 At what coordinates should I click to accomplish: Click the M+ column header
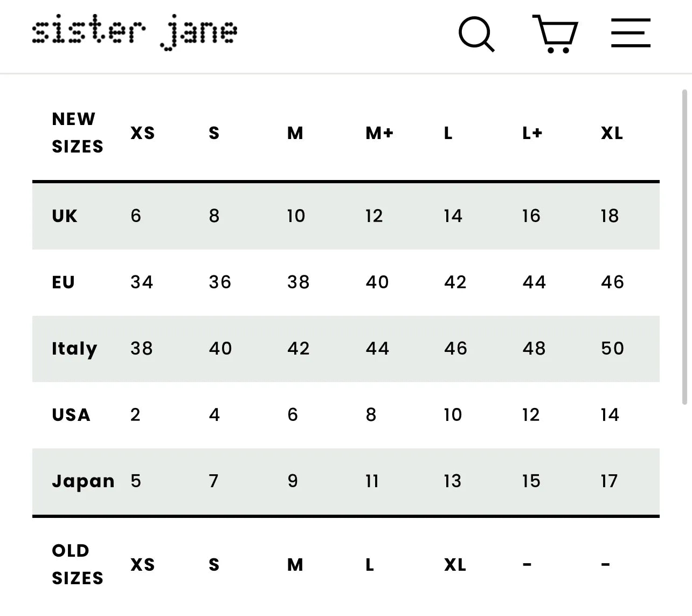click(379, 133)
